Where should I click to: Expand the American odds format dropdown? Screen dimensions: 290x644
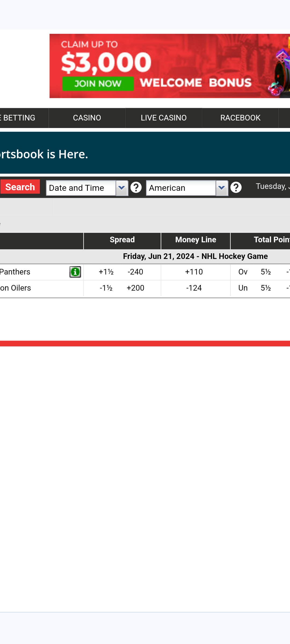coord(222,188)
